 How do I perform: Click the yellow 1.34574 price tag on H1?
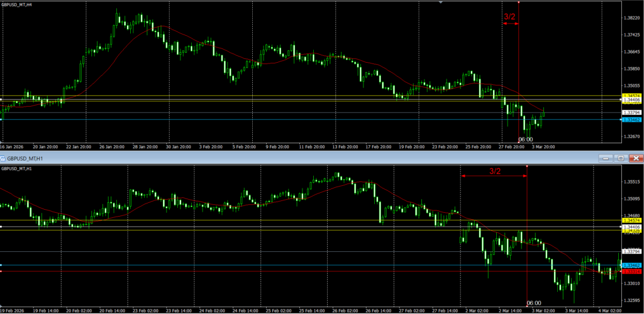(x=631, y=220)
